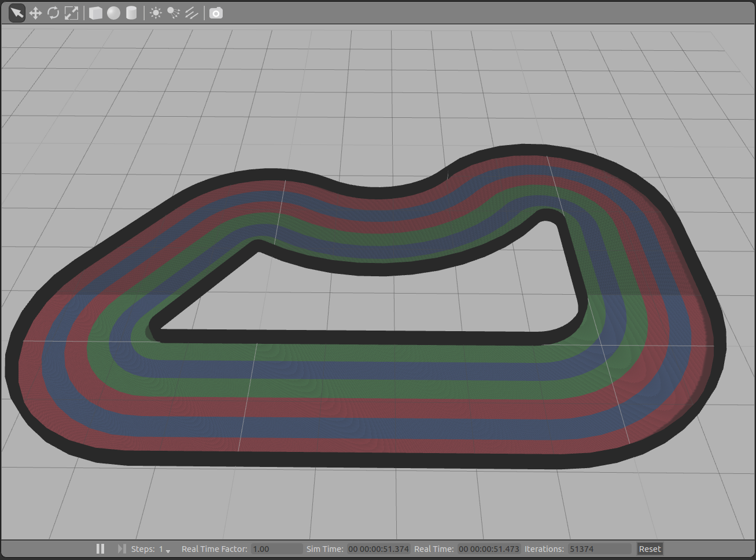Select the scale mode tool
This screenshot has width=756, height=560.
71,13
